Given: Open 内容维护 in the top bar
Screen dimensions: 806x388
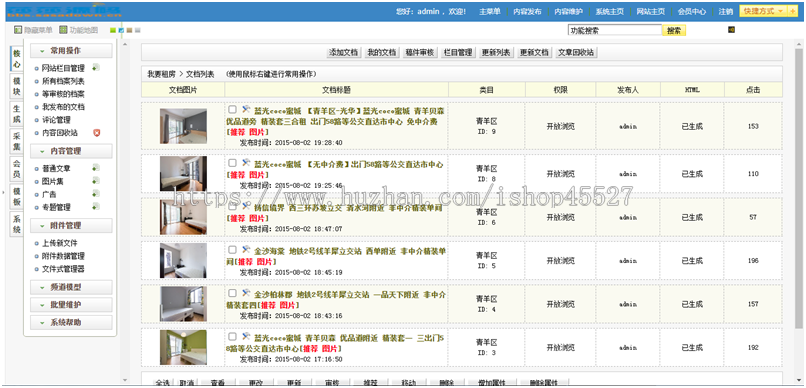Looking at the screenshot, I should 568,11.
